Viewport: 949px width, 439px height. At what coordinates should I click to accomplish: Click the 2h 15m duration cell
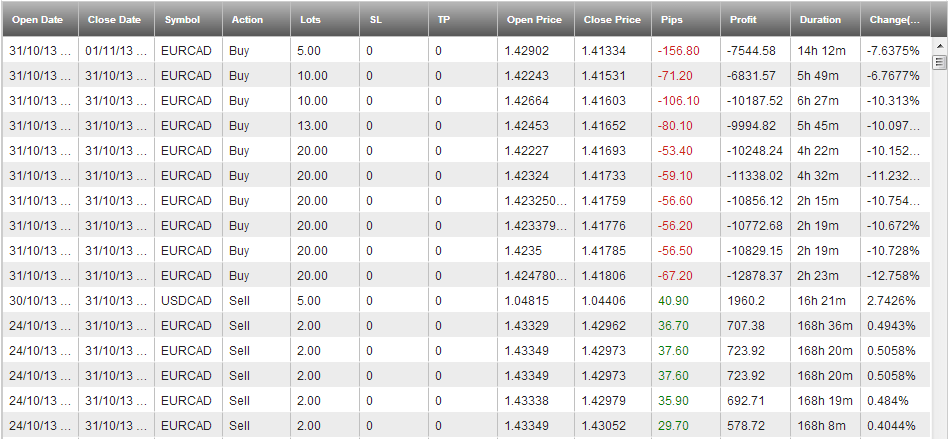tap(819, 200)
